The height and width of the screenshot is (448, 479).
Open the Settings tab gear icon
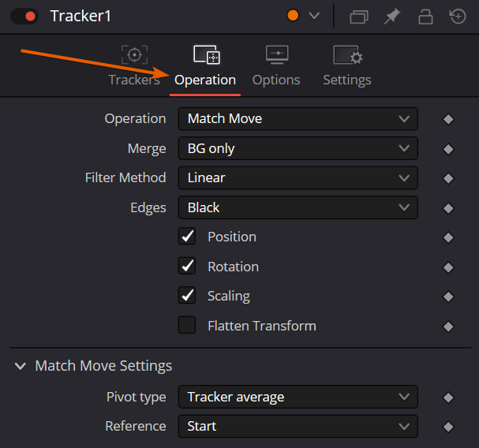coord(348,55)
